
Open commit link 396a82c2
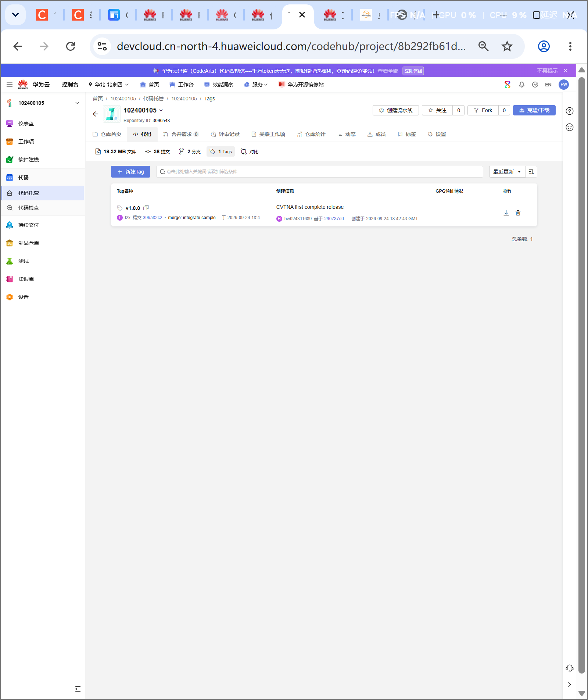pos(153,218)
